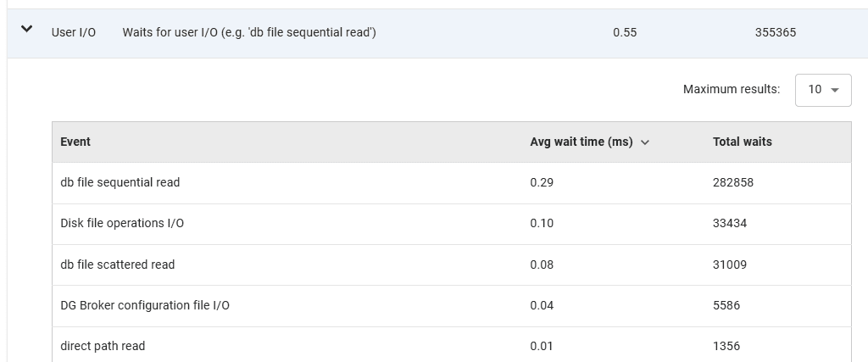Click the 0.55 average wait value

(x=625, y=33)
